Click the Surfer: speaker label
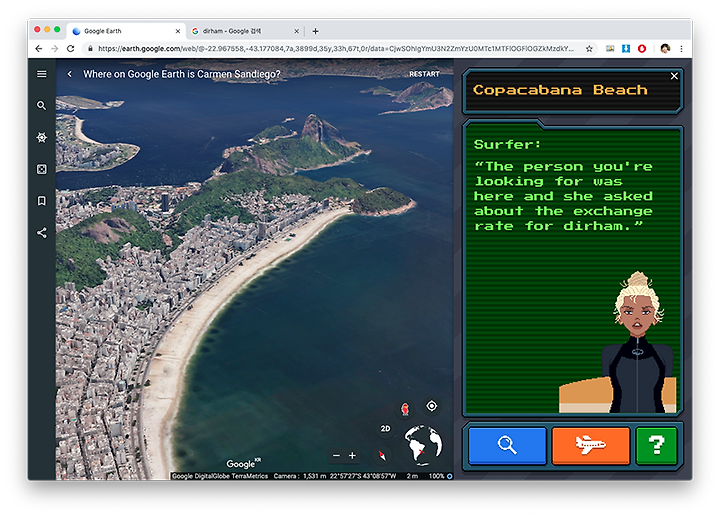This screenshot has width=720, height=517. click(507, 144)
